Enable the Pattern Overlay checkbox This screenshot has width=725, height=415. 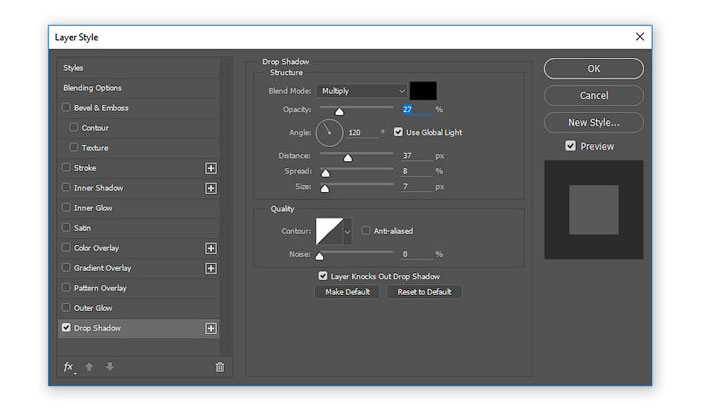(66, 287)
